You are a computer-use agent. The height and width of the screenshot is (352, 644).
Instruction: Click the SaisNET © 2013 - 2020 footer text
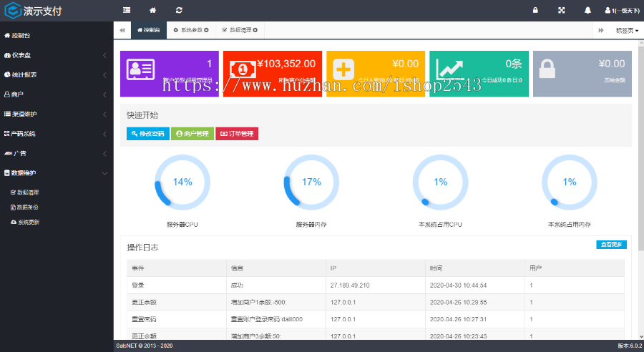tap(144, 346)
